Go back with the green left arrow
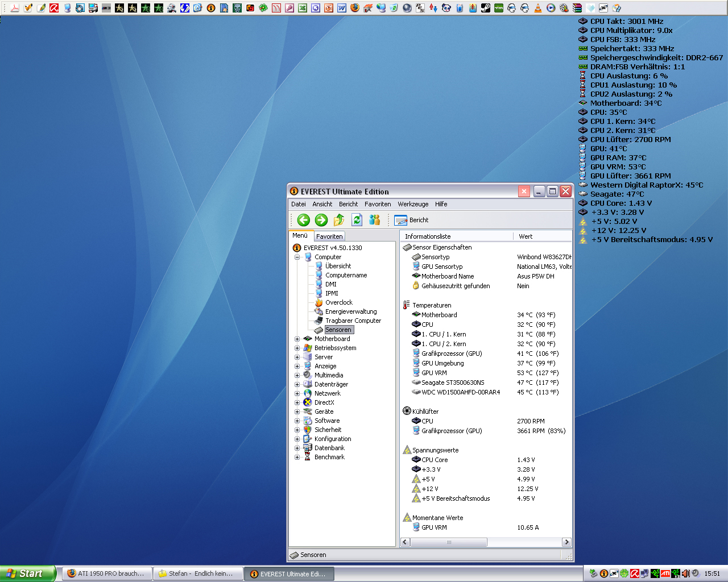This screenshot has width=728, height=582. [304, 220]
